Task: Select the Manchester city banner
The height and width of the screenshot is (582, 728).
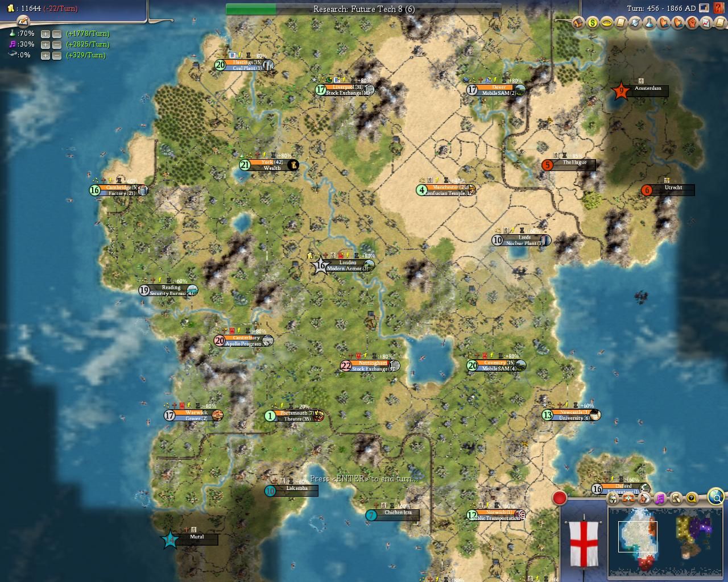Action: point(446,190)
